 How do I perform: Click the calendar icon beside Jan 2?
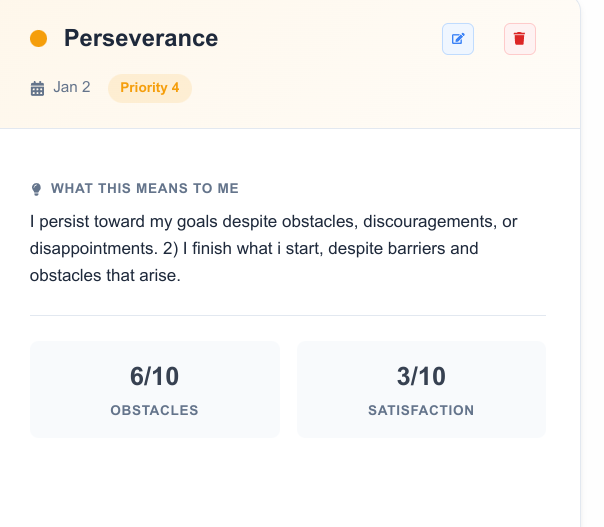pyautogui.click(x=38, y=88)
